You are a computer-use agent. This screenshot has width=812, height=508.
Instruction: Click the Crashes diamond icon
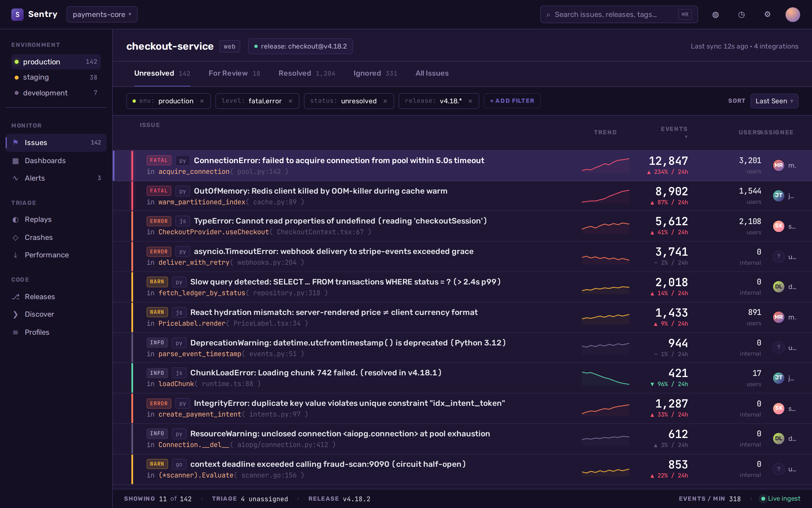[16, 237]
